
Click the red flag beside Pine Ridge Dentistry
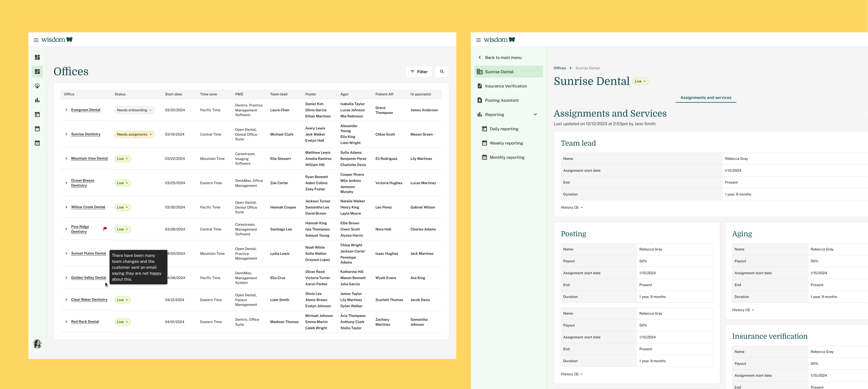click(x=105, y=229)
